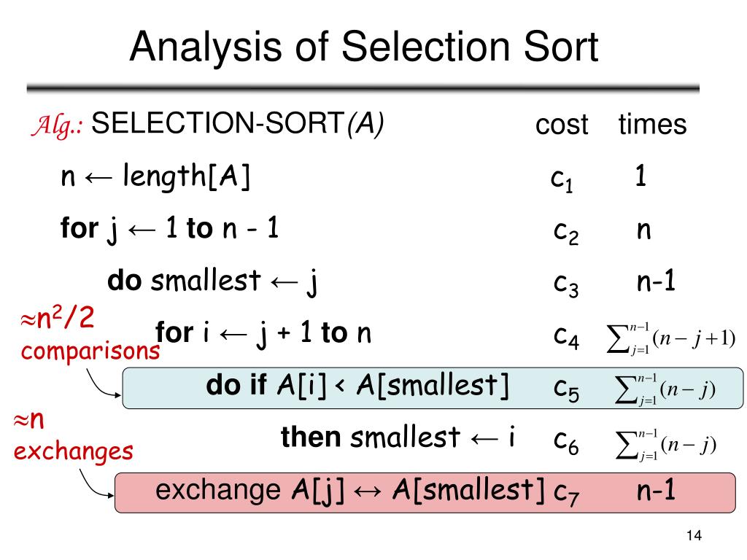Screen dimensions: 747x560
Task: Click the summation of (n – j + 1) formula
Action: click(671, 338)
